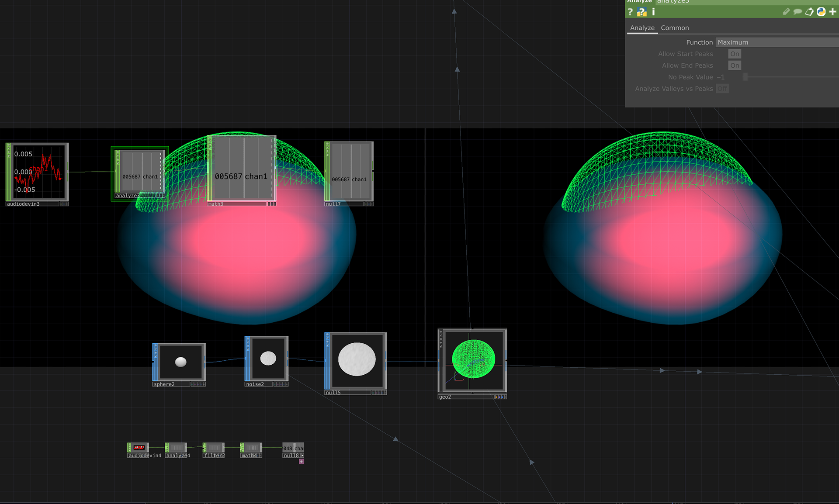Click the Python language icon
Image resolution: width=839 pixels, height=504 pixels.
(x=821, y=12)
